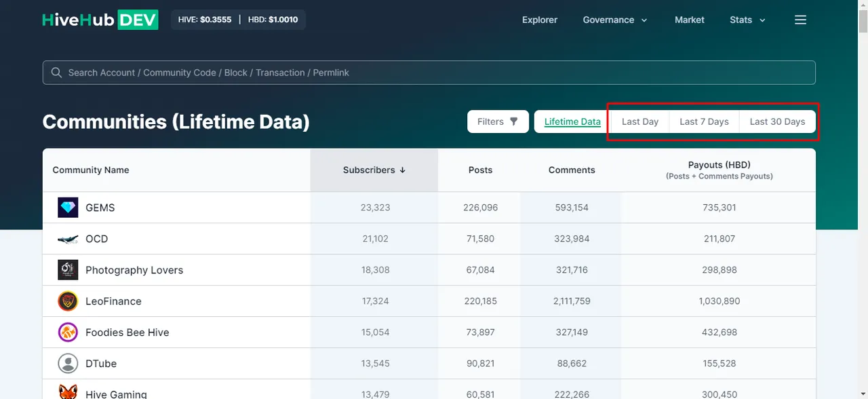Open the Market page
The height and width of the screenshot is (399, 868).
point(690,20)
